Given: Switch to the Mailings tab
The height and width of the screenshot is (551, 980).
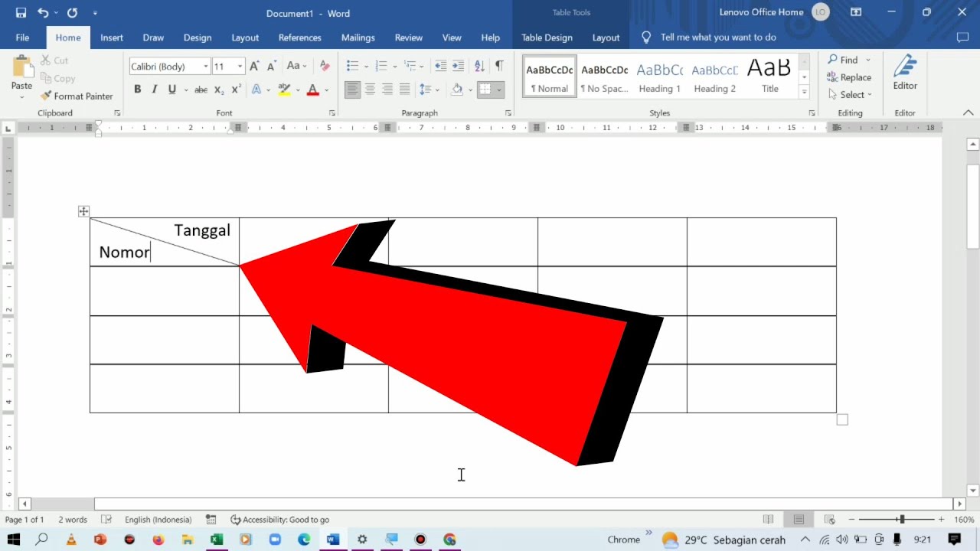Looking at the screenshot, I should 358,37.
